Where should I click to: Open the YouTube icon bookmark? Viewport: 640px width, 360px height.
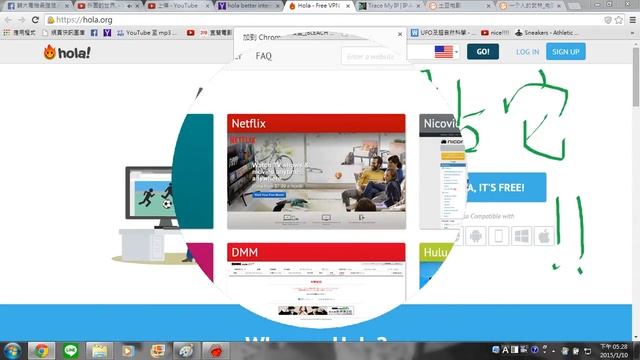(191, 33)
